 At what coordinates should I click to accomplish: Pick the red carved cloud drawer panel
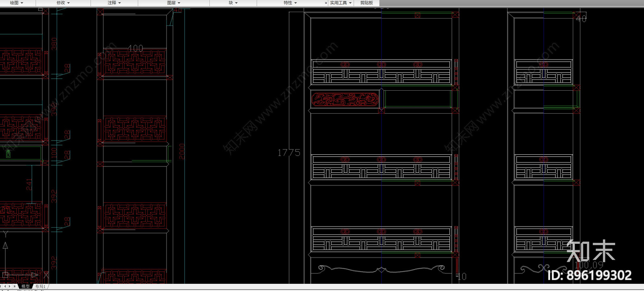[345, 99]
